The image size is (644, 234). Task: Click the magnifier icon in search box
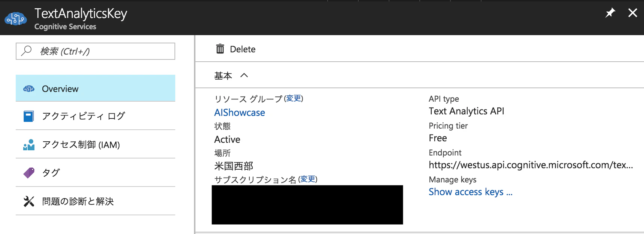pyautogui.click(x=26, y=51)
